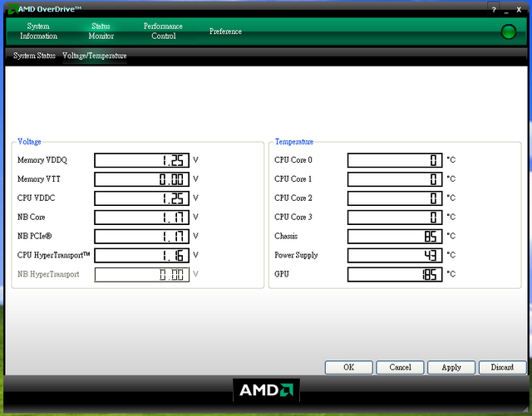The height and width of the screenshot is (416, 532).
Task: Click the OK button
Action: click(x=349, y=368)
